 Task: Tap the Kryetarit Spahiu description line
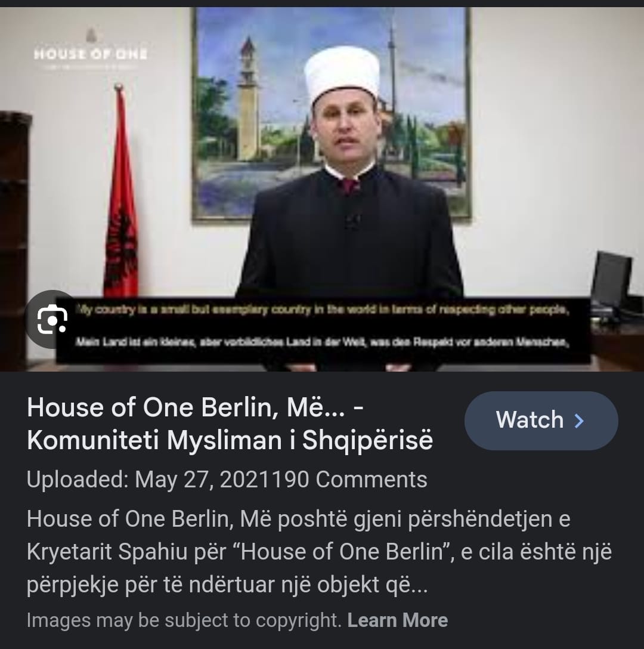click(x=318, y=551)
